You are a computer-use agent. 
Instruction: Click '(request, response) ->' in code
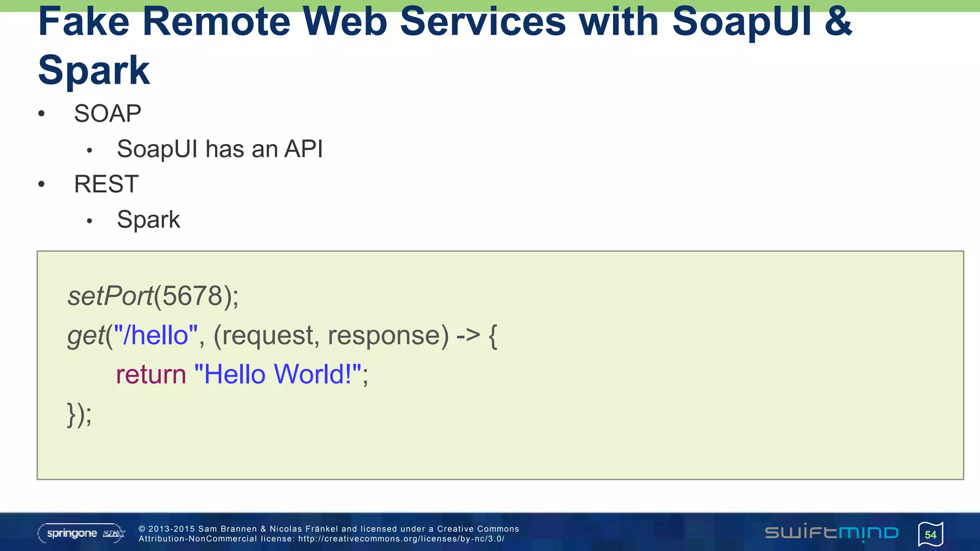pos(347,335)
